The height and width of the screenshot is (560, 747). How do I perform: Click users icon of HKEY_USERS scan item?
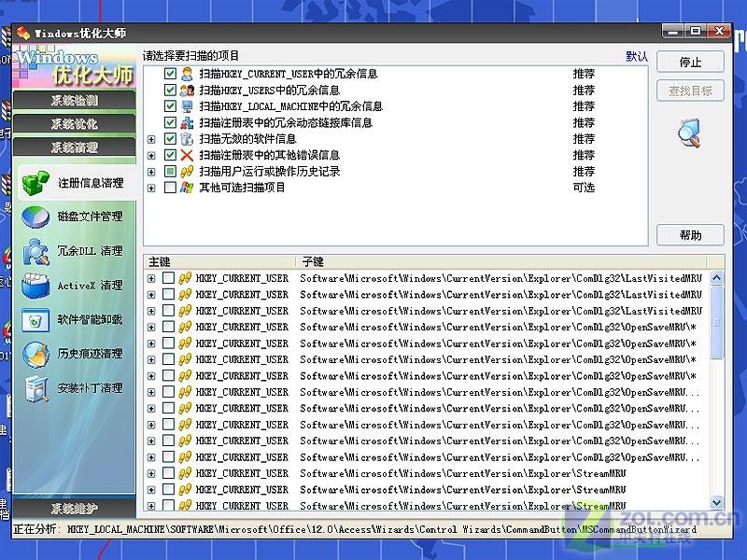coord(187,90)
